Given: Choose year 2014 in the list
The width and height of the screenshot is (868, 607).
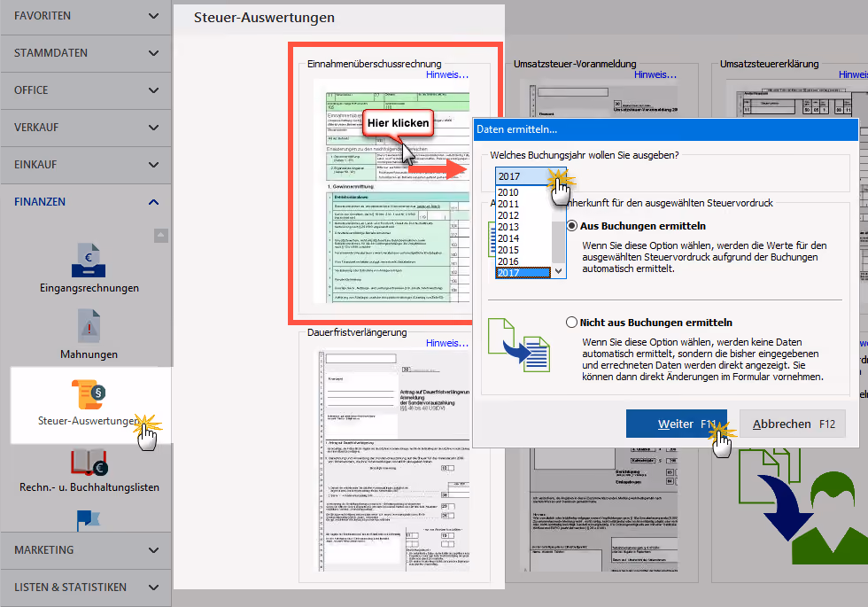Looking at the screenshot, I should (508, 238).
